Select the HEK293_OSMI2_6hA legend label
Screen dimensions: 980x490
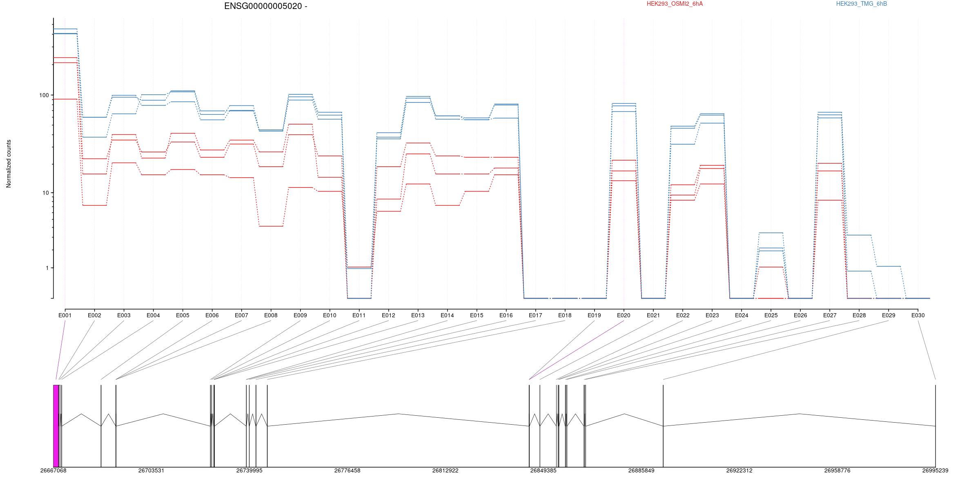tap(675, 4)
